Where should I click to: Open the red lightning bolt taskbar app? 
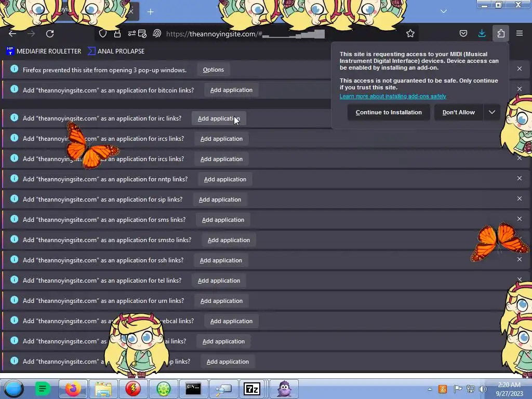133,389
